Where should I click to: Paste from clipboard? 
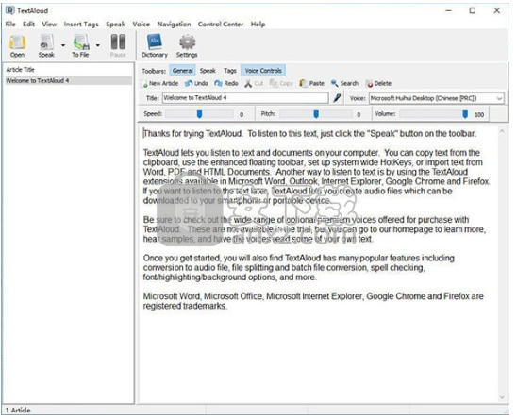point(312,83)
